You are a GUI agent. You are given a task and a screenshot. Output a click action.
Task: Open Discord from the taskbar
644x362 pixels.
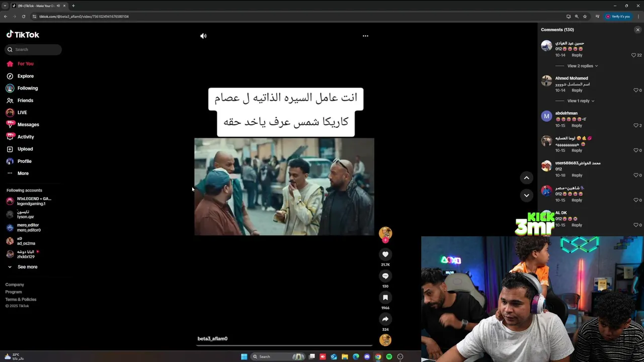[367, 356]
